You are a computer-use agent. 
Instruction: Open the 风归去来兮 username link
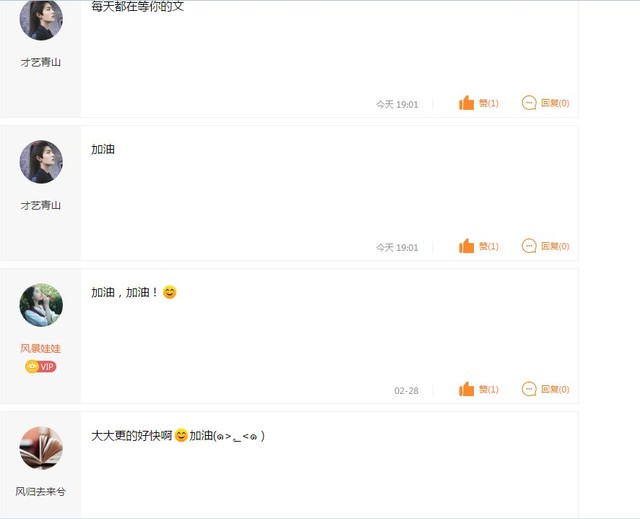41,492
